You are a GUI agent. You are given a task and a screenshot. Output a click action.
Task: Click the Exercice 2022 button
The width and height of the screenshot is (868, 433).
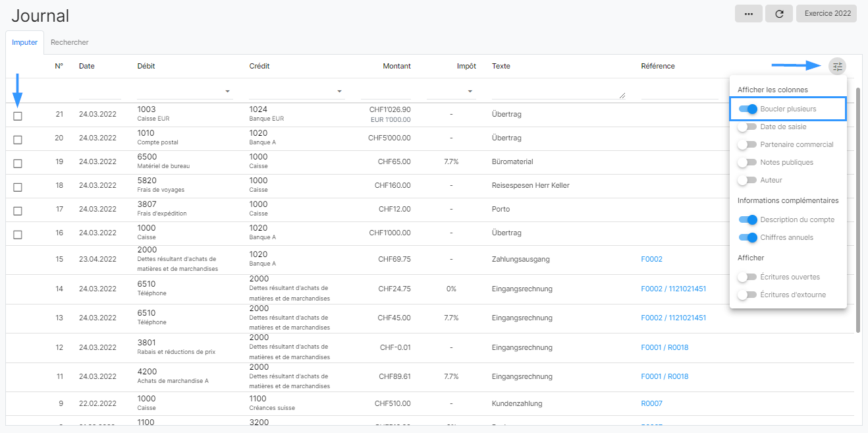click(x=827, y=14)
